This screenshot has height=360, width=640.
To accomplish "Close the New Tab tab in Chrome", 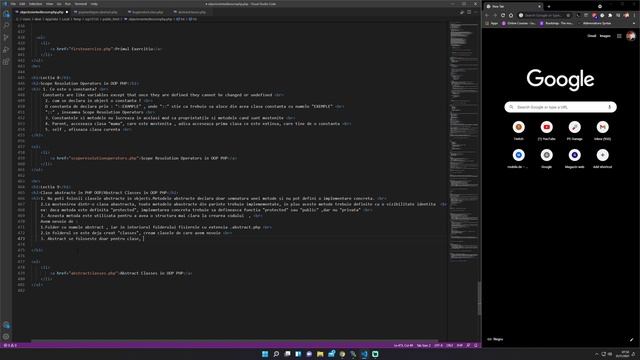I will pyautogui.click(x=539, y=7).
